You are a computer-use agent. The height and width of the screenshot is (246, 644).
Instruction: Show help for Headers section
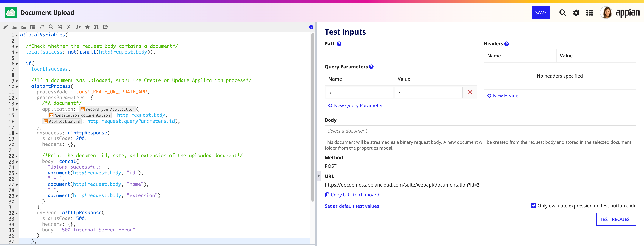(506, 44)
